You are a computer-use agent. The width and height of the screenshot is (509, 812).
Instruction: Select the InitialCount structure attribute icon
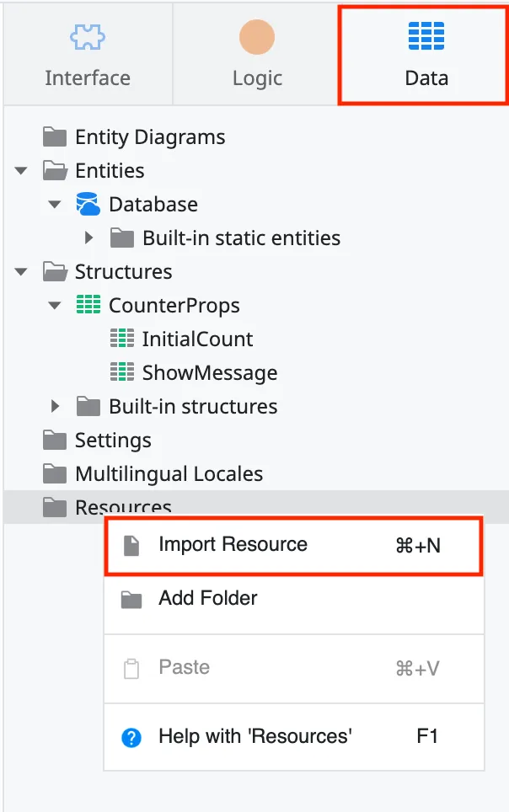123,339
